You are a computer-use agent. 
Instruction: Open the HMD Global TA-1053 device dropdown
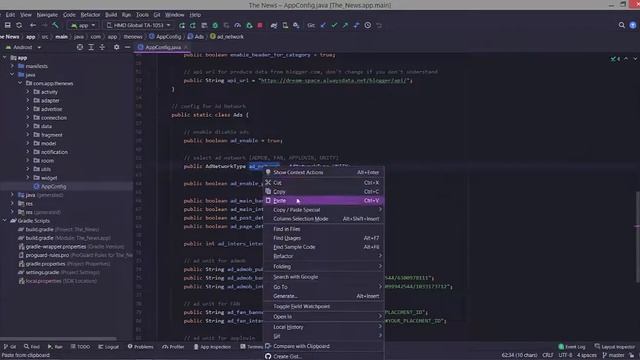point(138,25)
